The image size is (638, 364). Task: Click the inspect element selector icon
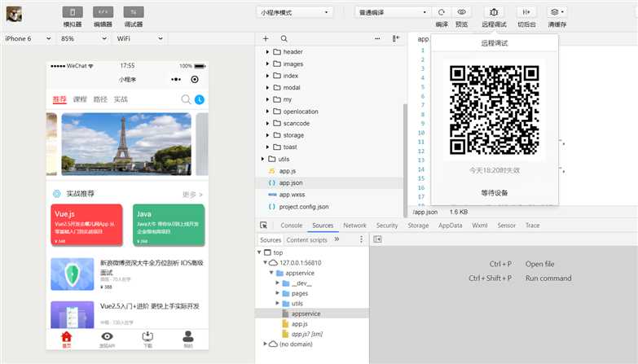tap(264, 226)
